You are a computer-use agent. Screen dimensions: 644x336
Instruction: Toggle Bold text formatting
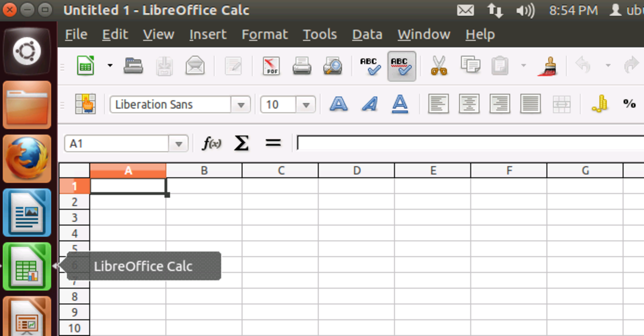pyautogui.click(x=338, y=104)
